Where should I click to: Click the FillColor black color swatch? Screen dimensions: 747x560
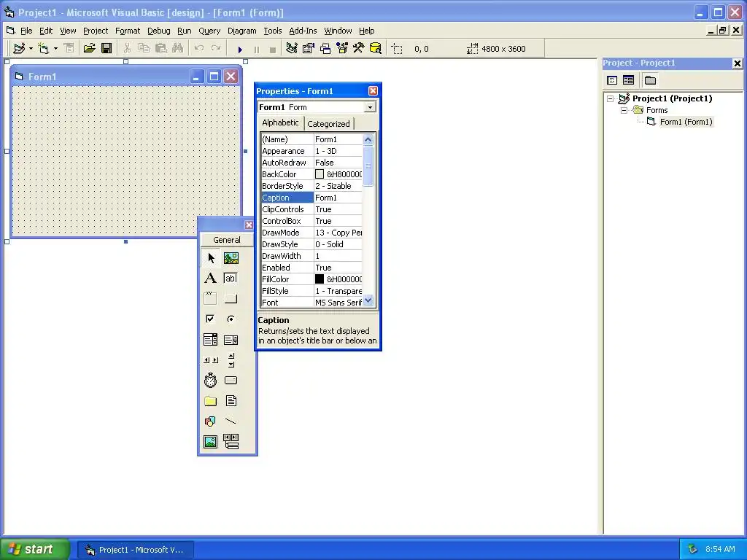click(320, 279)
